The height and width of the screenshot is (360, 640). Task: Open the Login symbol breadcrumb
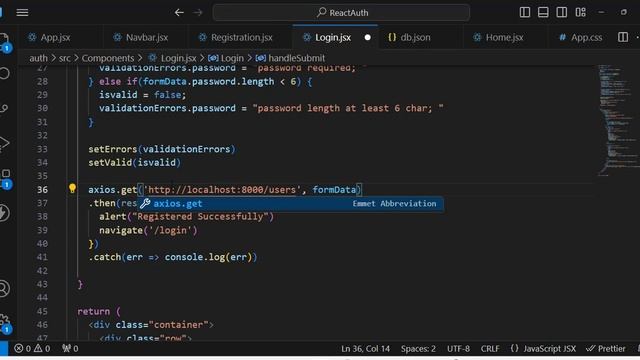click(x=226, y=58)
